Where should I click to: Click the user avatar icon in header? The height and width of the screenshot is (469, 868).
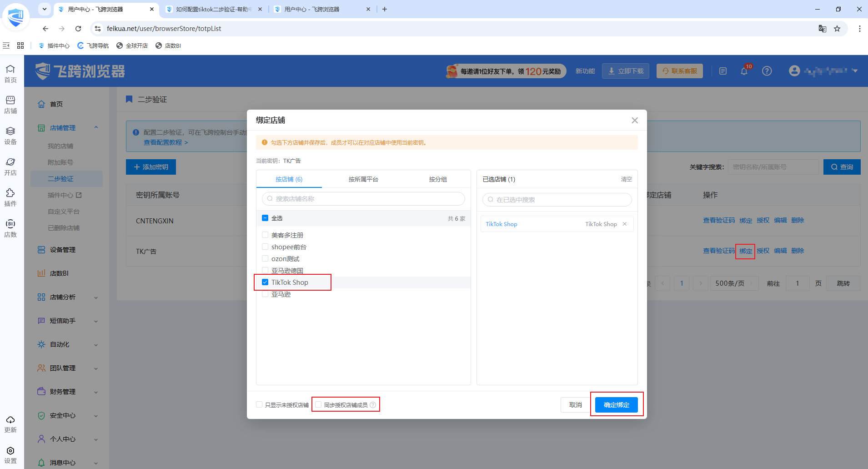tap(794, 71)
